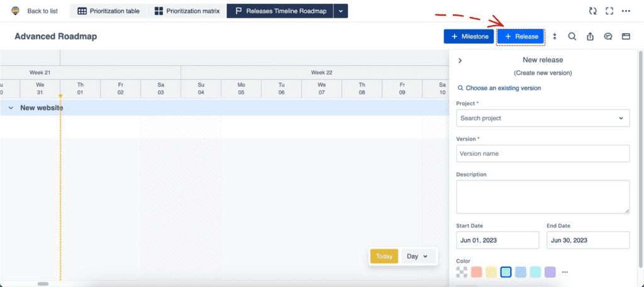Viewport: 644px width, 287px height.
Task: Open the Day timescale dropdown
Action: (418, 256)
